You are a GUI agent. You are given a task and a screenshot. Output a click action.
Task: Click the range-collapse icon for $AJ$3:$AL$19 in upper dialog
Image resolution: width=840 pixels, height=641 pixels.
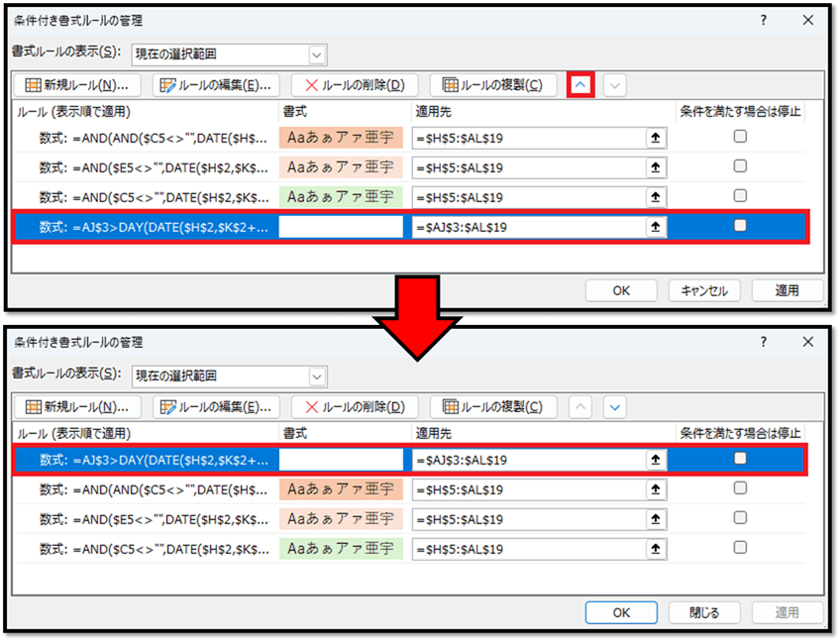(x=654, y=227)
